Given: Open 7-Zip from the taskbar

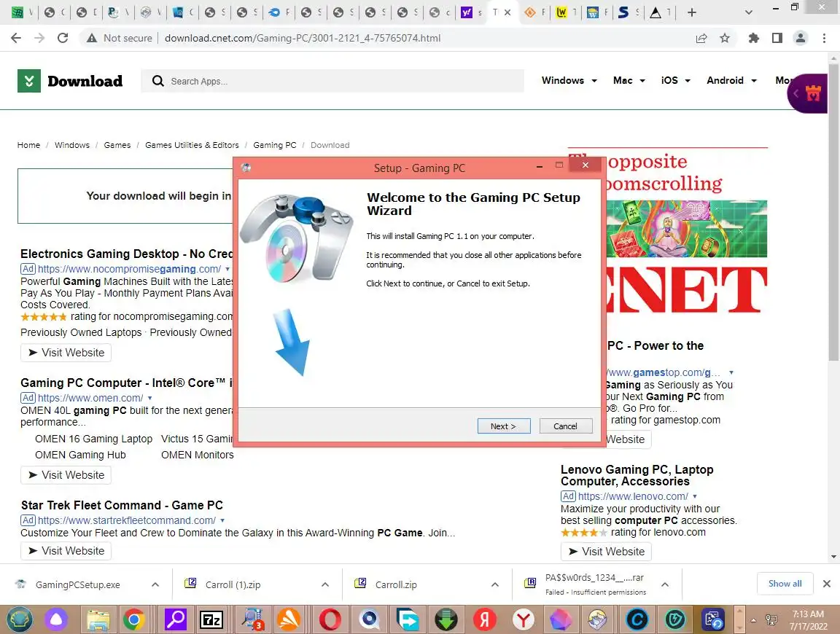Looking at the screenshot, I should click(211, 620).
